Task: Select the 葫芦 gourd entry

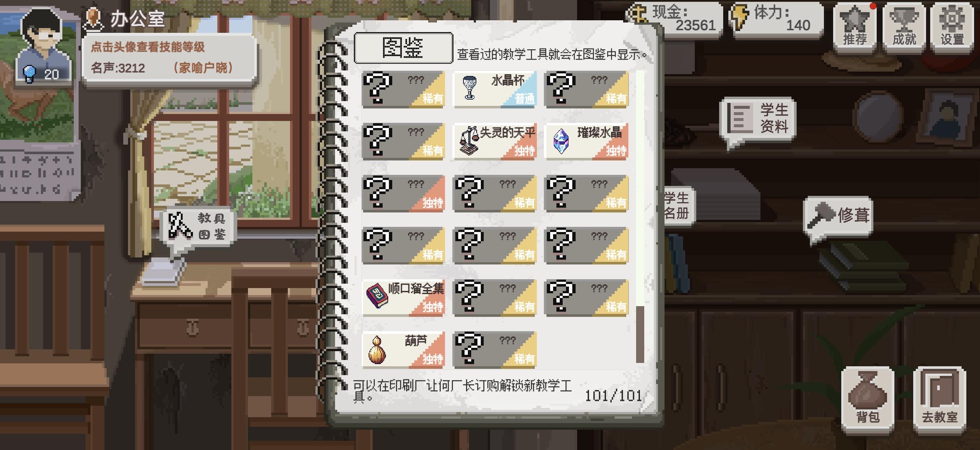Action: pyautogui.click(x=403, y=350)
